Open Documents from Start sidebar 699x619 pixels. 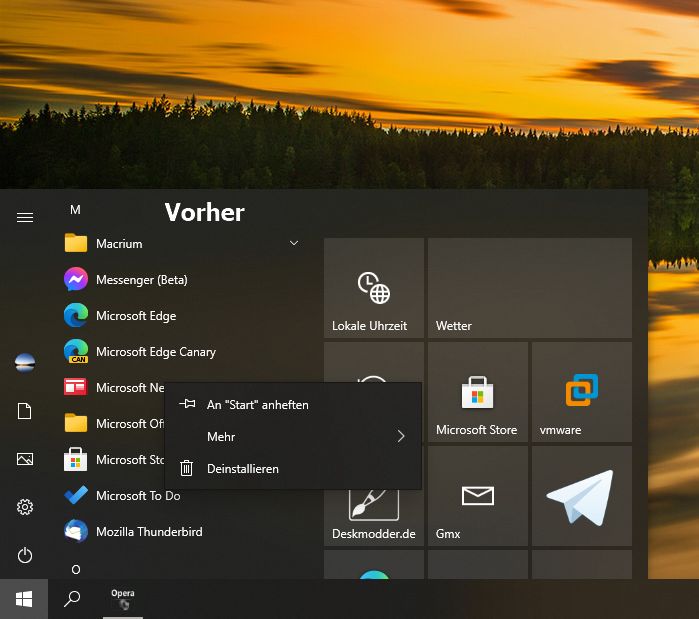point(25,411)
